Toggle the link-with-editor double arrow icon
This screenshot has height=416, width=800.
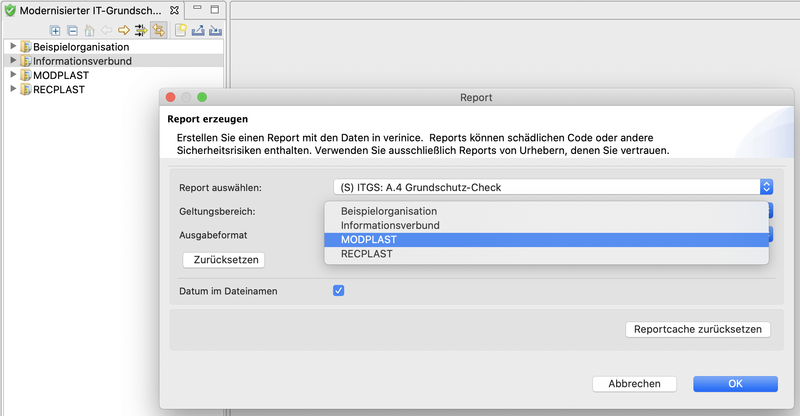[159, 31]
